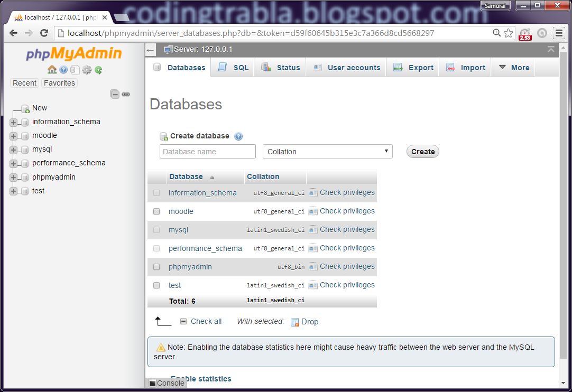Click the gray spiral extension icon
This screenshot has height=392, width=572.
[x=542, y=33]
